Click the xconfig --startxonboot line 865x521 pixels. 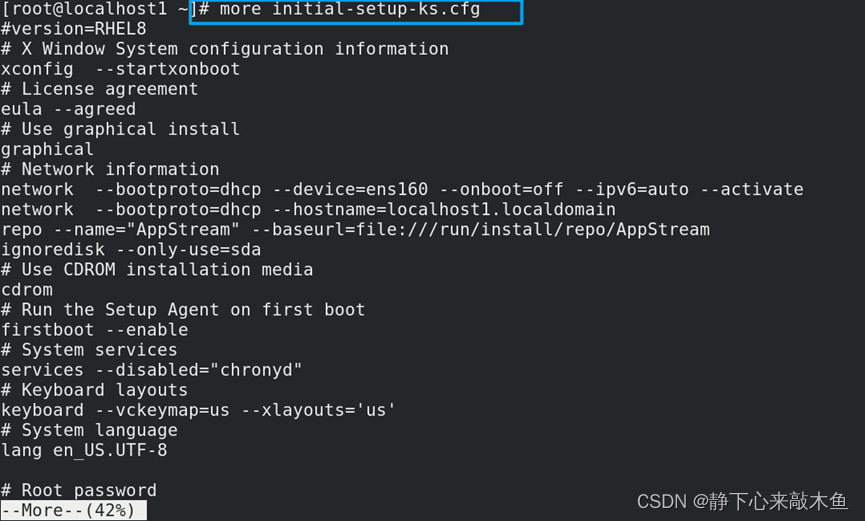[120, 69]
